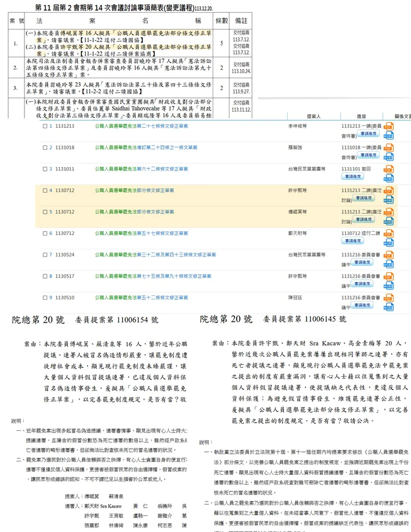Image resolution: width=411 pixels, height=532 pixels.
Task: Click proposer name 陳冠廷
Action: 295,298
